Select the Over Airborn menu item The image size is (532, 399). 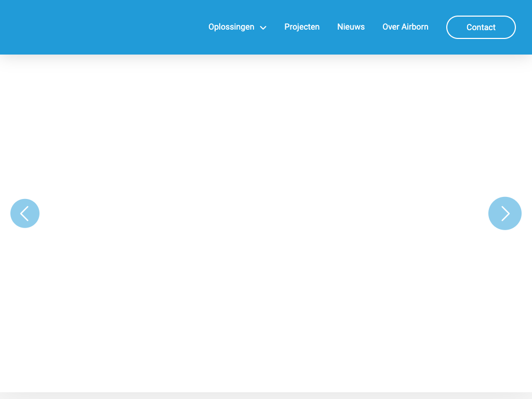(405, 27)
